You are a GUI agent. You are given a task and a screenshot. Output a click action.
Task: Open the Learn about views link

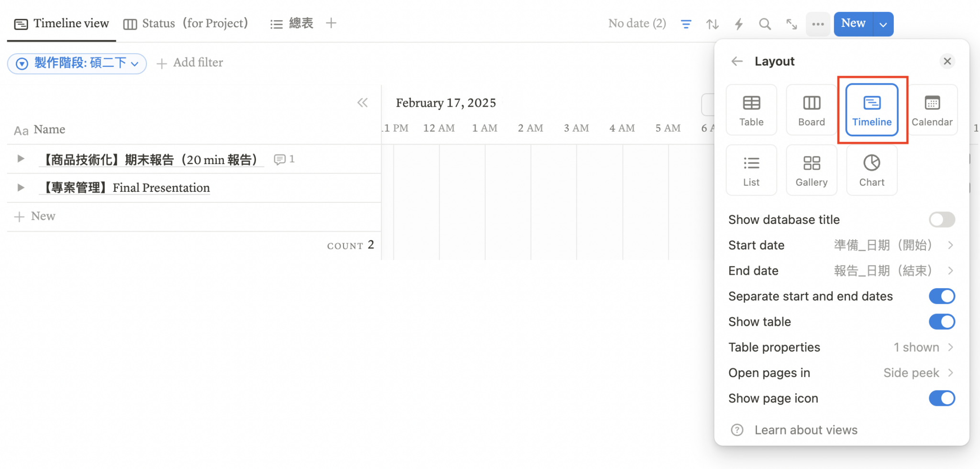(x=806, y=430)
